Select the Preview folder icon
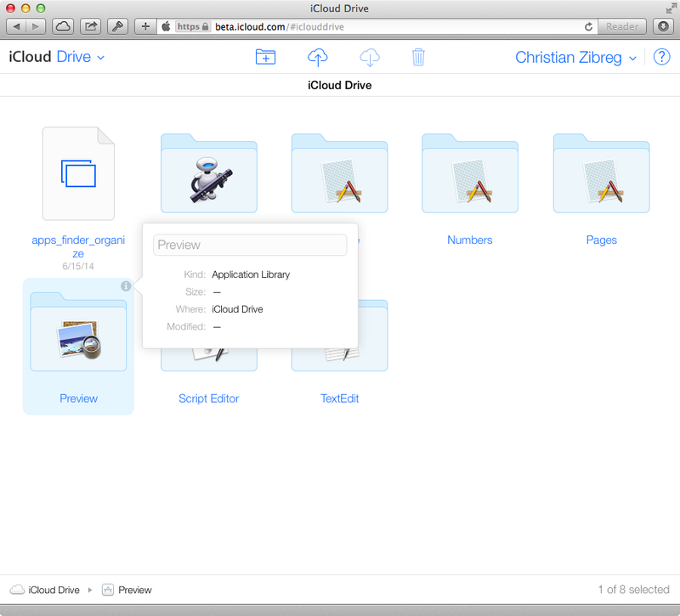Image resolution: width=680 pixels, height=616 pixels. (78, 331)
